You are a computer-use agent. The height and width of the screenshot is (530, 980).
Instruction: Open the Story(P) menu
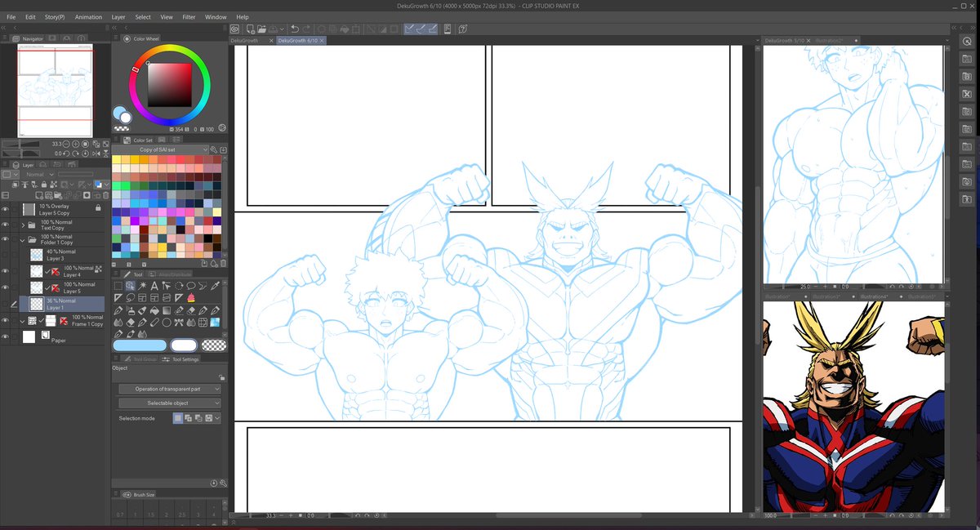pyautogui.click(x=56, y=16)
